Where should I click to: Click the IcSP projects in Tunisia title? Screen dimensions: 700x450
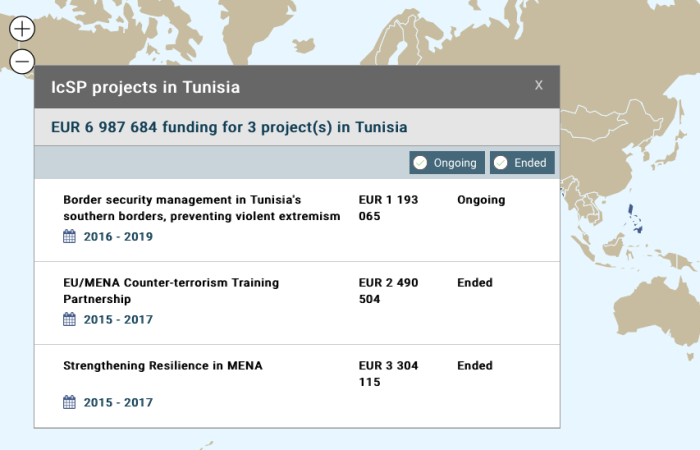tap(145, 87)
